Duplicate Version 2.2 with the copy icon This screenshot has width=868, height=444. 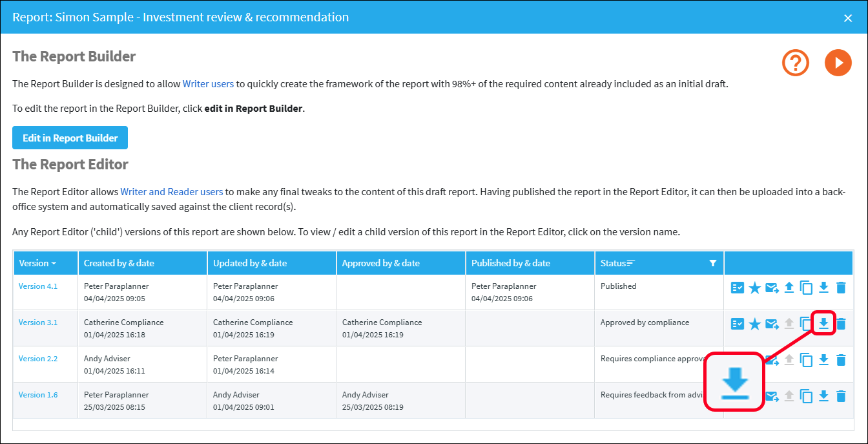(x=807, y=360)
